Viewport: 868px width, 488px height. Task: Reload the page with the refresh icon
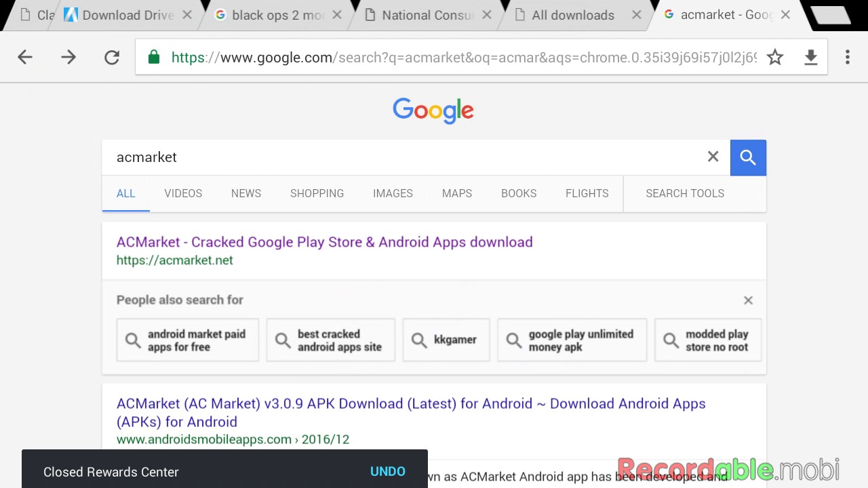pos(112,58)
